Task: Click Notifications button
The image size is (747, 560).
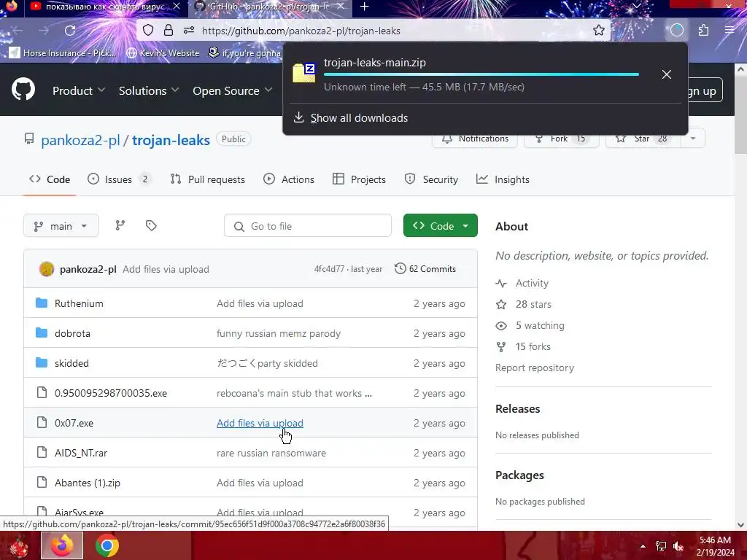Action: pos(475,139)
